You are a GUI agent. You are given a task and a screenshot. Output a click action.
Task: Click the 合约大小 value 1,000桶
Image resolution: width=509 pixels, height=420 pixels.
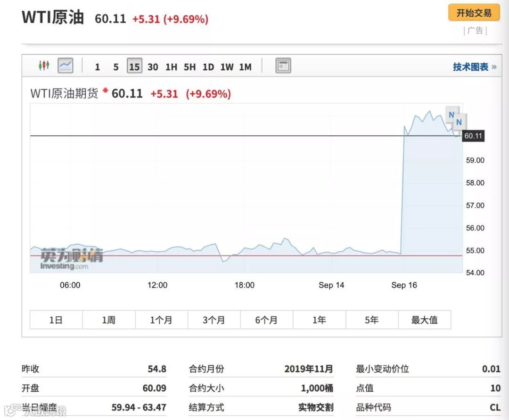[x=317, y=388]
